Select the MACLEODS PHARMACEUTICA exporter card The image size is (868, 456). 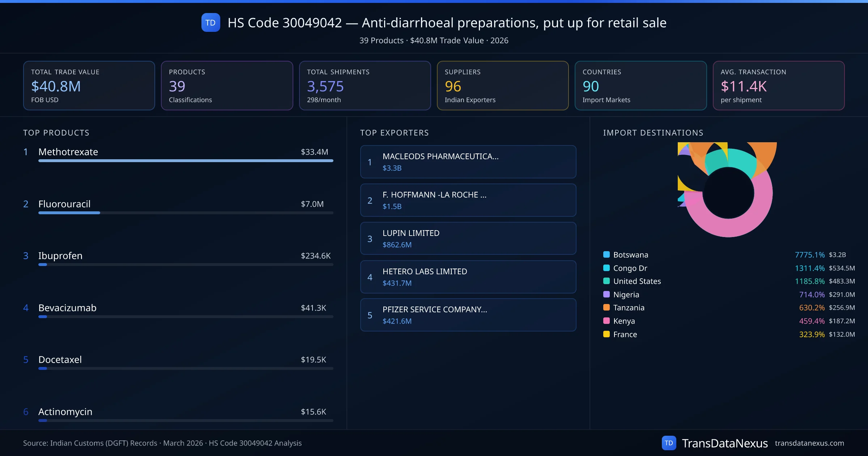pyautogui.click(x=468, y=162)
